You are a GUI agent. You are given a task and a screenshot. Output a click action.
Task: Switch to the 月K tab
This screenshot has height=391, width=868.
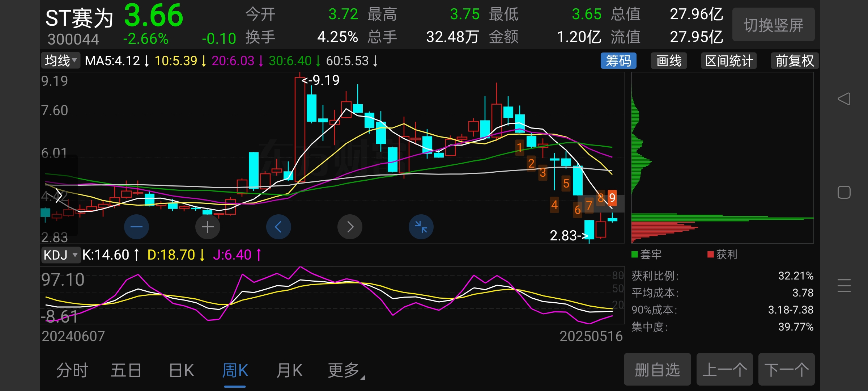click(289, 370)
